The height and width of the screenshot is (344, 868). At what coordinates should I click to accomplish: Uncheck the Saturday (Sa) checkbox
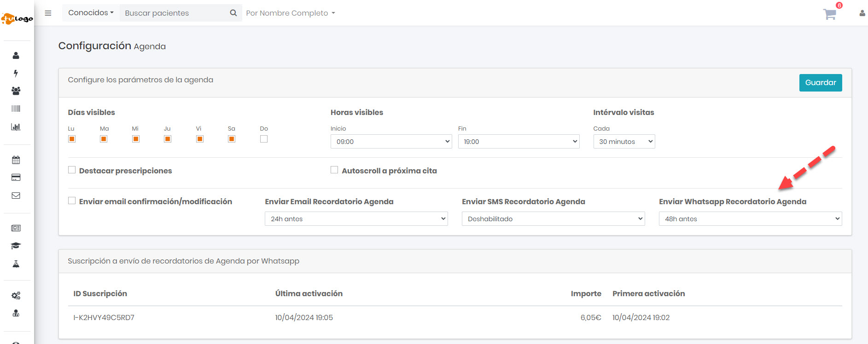(232, 139)
